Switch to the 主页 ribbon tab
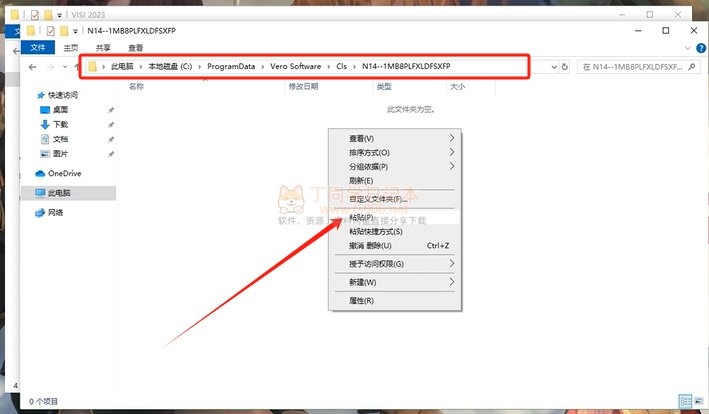The image size is (709, 414). pos(71,47)
